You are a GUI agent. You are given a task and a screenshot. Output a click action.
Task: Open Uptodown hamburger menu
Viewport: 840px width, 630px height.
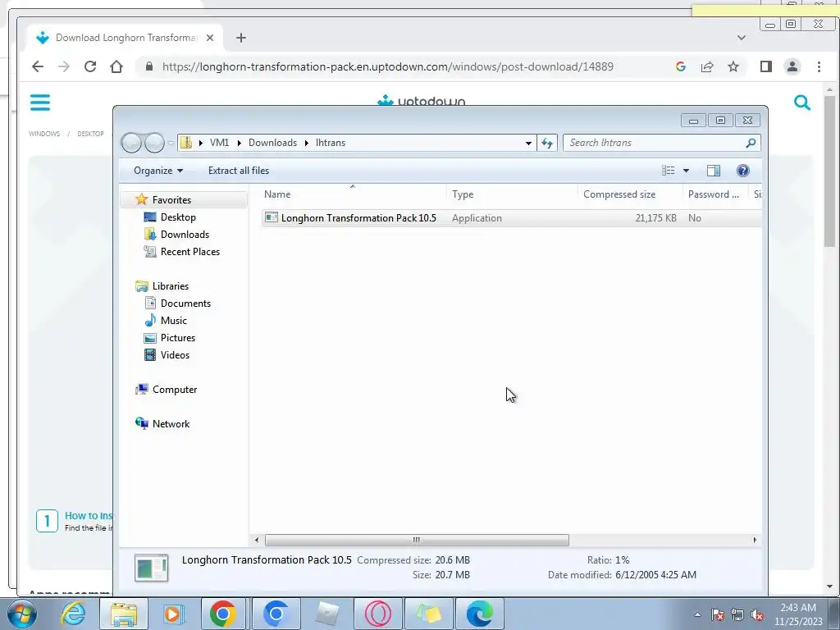40,103
